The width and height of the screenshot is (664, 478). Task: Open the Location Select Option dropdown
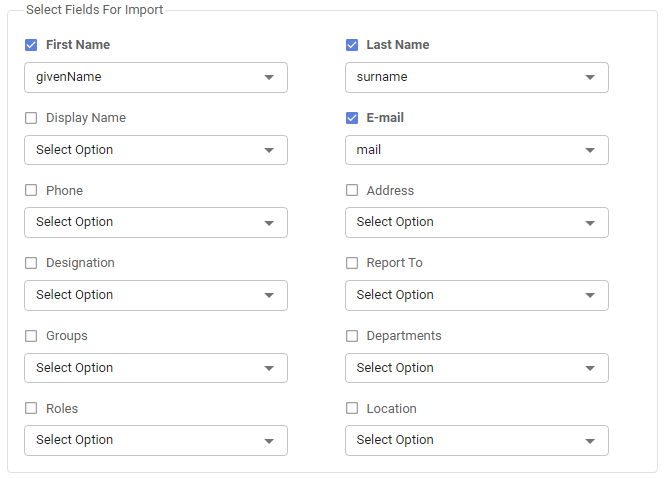(476, 440)
